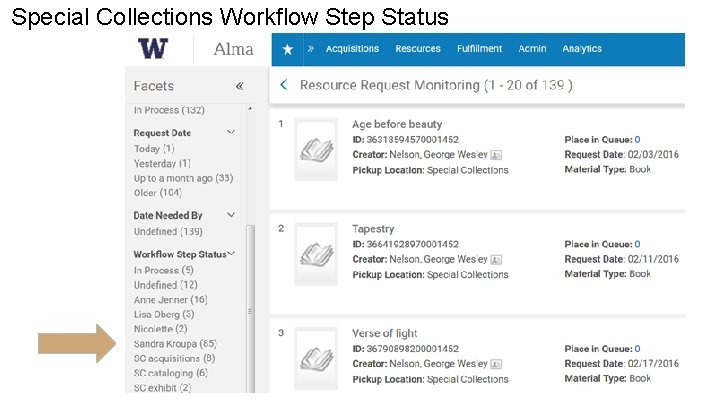Click the creator info icon for Verse of light

(496, 364)
